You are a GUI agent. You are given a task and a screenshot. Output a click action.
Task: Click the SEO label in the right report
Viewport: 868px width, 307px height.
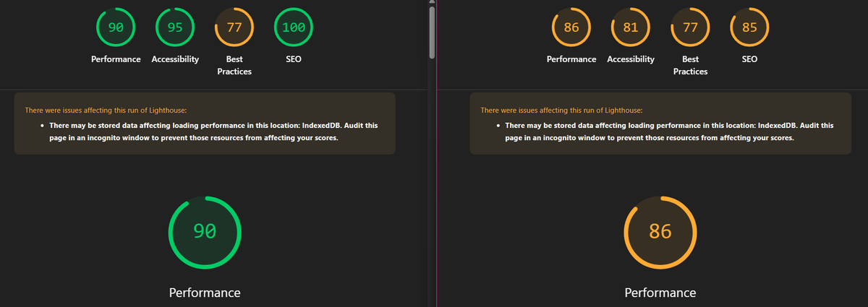pyautogui.click(x=749, y=59)
